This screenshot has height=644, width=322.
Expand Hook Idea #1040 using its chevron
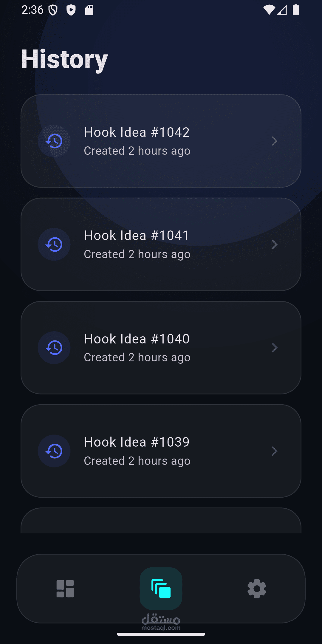[x=275, y=348]
